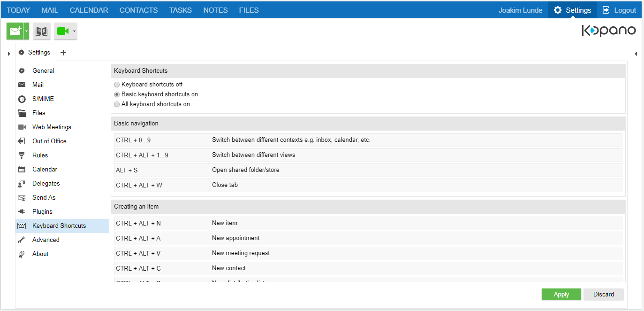Select the Keyboard shortcuts off radio button
644x311 pixels.
click(x=116, y=84)
